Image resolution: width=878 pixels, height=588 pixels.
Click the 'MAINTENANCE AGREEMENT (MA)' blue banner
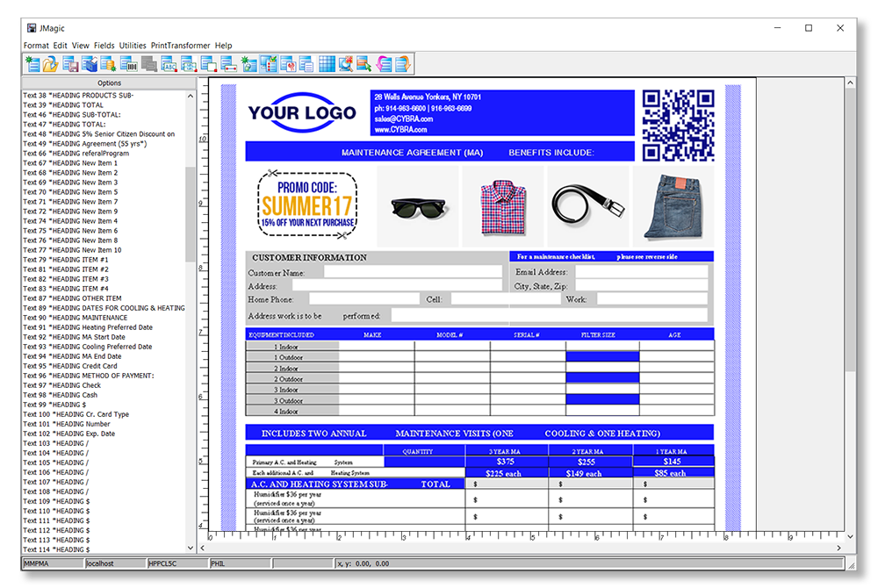[x=440, y=152]
